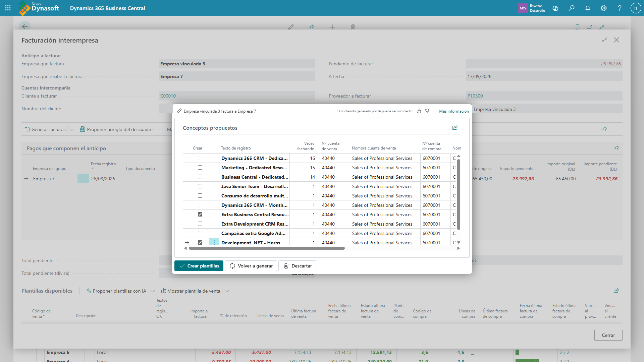Viewport: 644px width, 362px height.
Task: Open the help question mark
Action: click(620, 8)
